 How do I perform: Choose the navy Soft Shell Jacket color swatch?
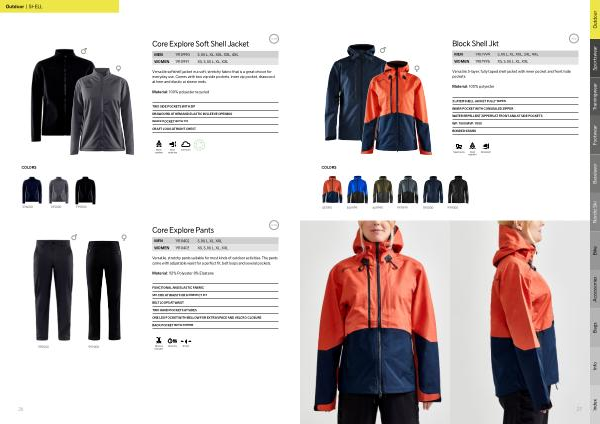[x=32, y=190]
